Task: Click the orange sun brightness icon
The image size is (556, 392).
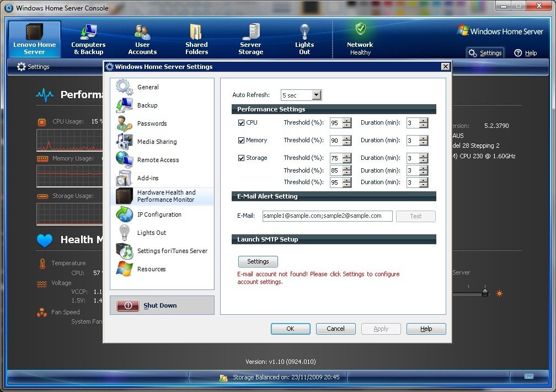Action: pyautogui.click(x=499, y=293)
